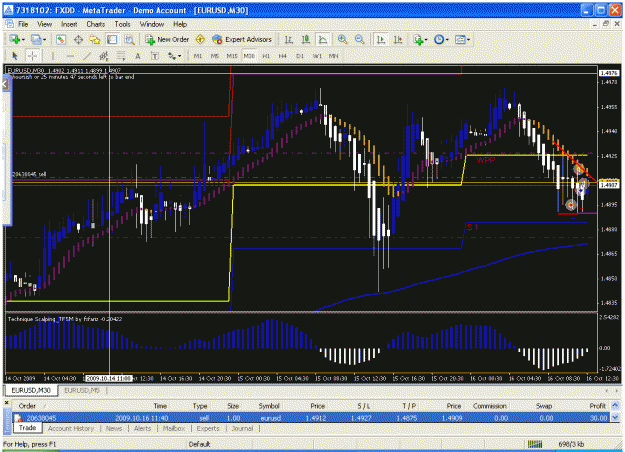Zoom in on the chart
Image resolution: width=625 pixels, height=452 pixels.
coord(342,39)
